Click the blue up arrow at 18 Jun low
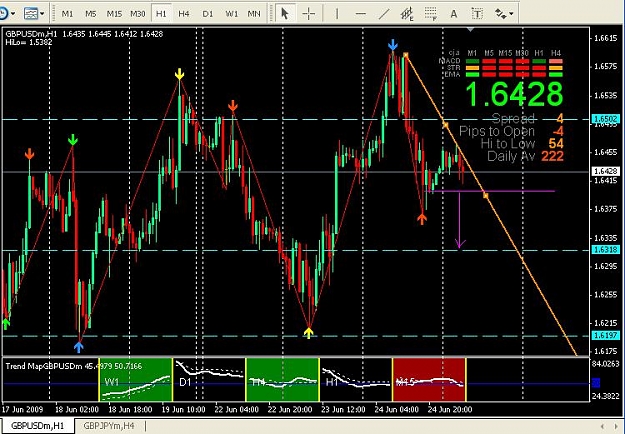This screenshot has height=434, width=625. 79,348
